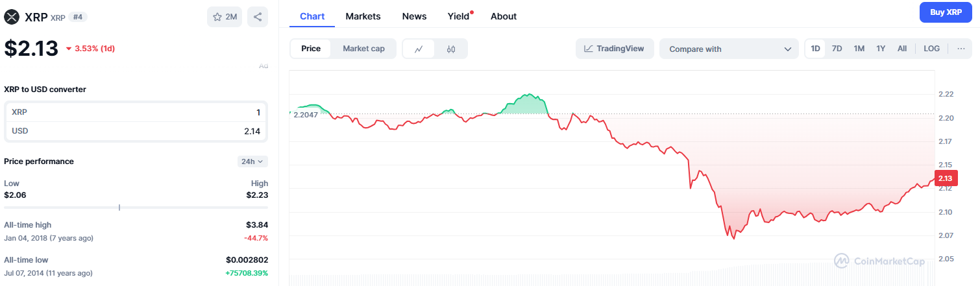980x286 pixels.
Task: Expand the Compare with dropdown
Action: (729, 49)
